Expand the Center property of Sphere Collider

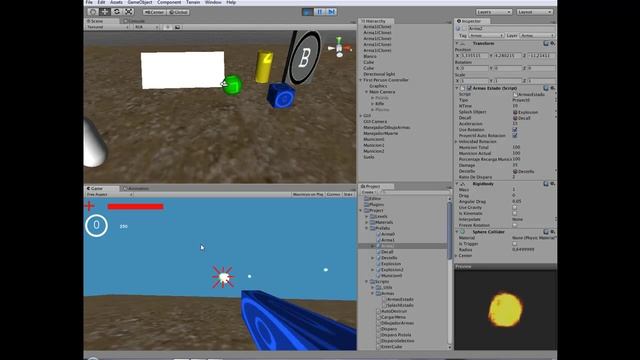457,256
